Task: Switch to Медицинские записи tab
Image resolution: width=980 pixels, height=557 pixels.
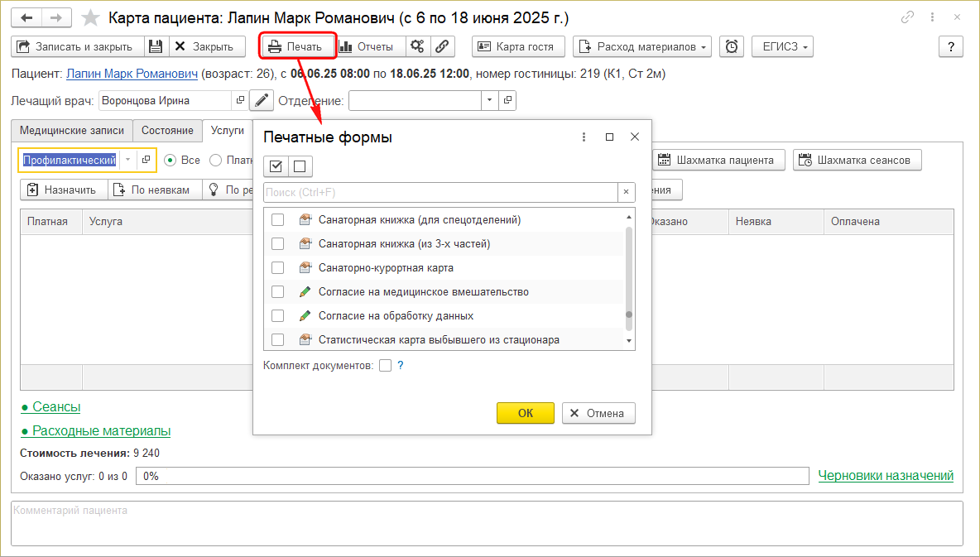Action: click(72, 131)
